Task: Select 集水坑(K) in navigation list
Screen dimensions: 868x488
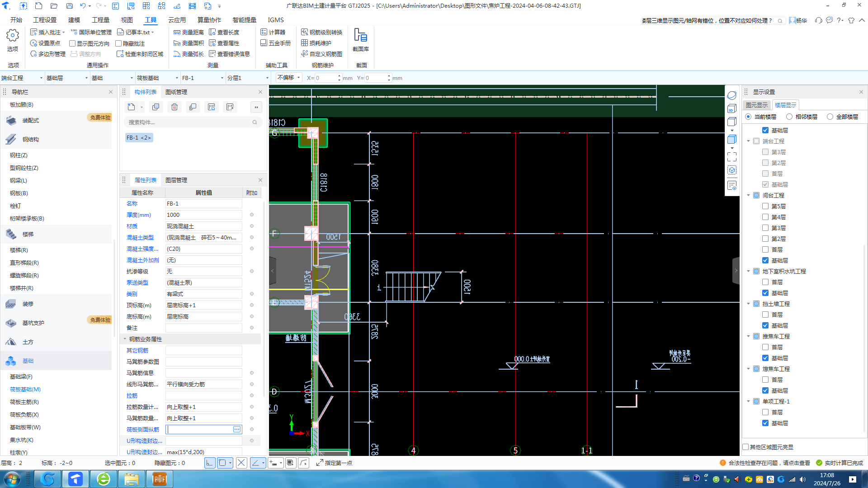Action: 22,440
